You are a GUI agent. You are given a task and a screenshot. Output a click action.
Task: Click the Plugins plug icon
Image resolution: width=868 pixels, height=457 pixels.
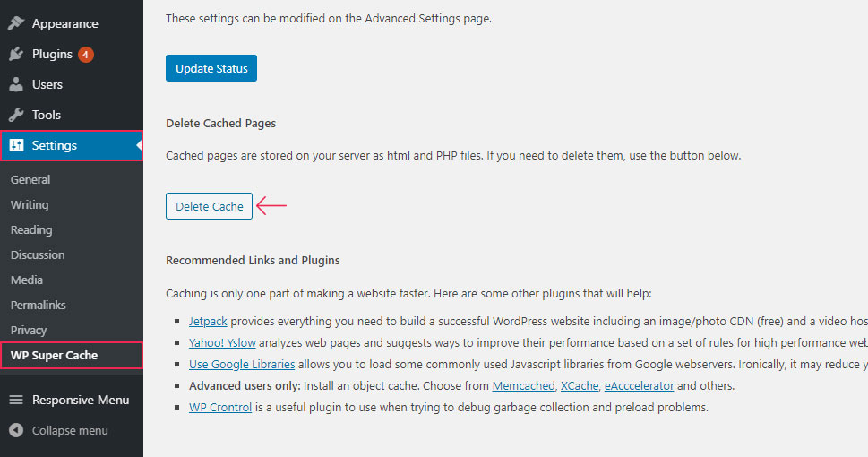point(16,54)
